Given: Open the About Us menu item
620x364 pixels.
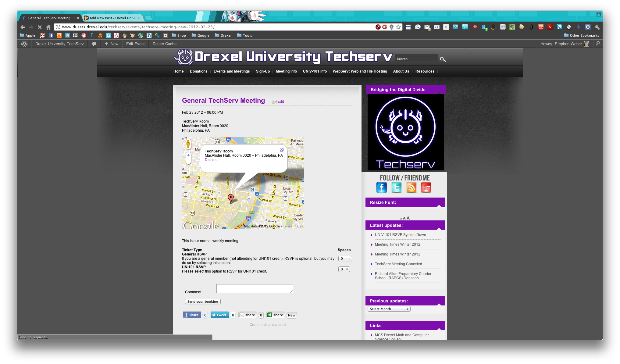Looking at the screenshot, I should pos(401,71).
